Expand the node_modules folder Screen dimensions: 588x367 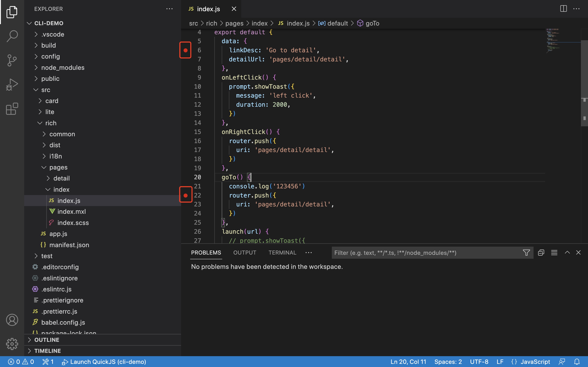pyautogui.click(x=103, y=68)
